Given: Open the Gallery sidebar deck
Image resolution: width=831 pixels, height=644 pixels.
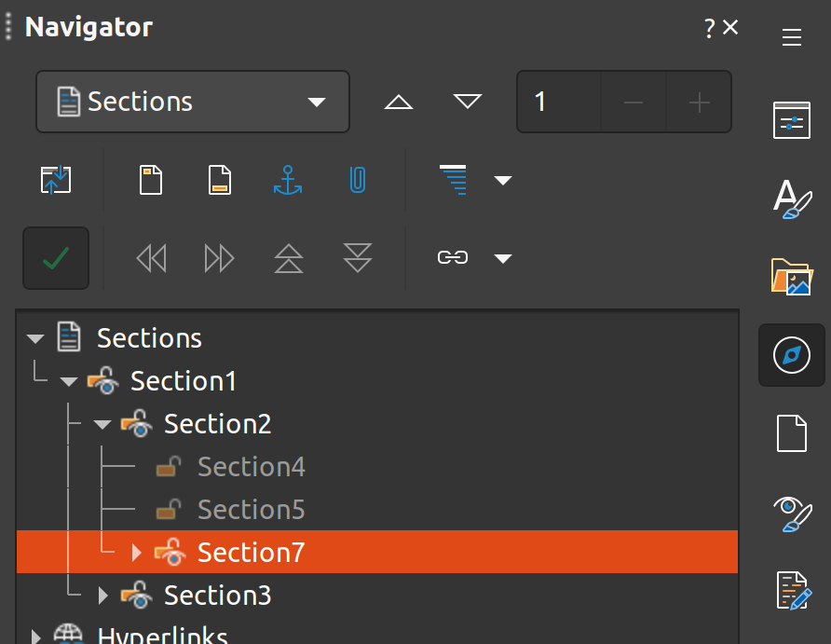Looking at the screenshot, I should coord(791,277).
